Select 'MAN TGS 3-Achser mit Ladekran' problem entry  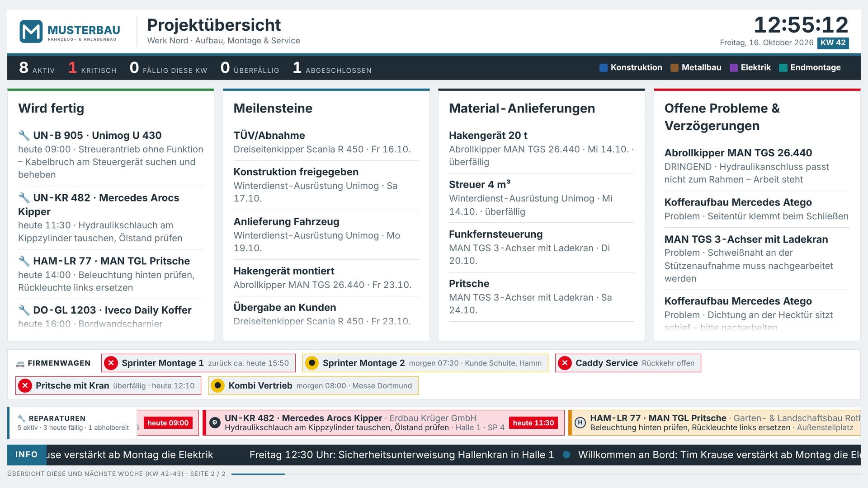[x=757, y=258]
